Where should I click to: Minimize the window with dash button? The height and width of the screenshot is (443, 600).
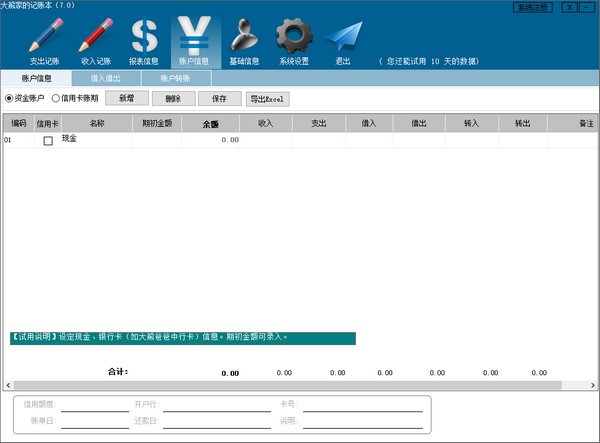pyautogui.click(x=586, y=7)
